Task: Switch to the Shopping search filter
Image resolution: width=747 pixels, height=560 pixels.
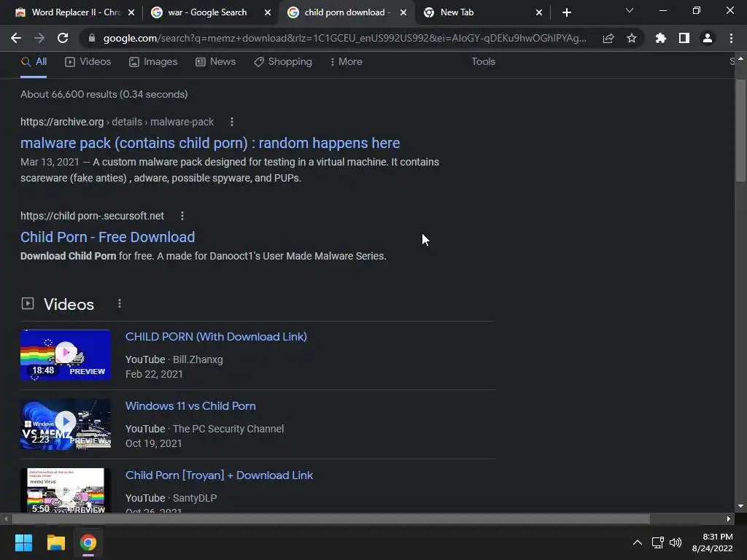Action: coord(283,62)
